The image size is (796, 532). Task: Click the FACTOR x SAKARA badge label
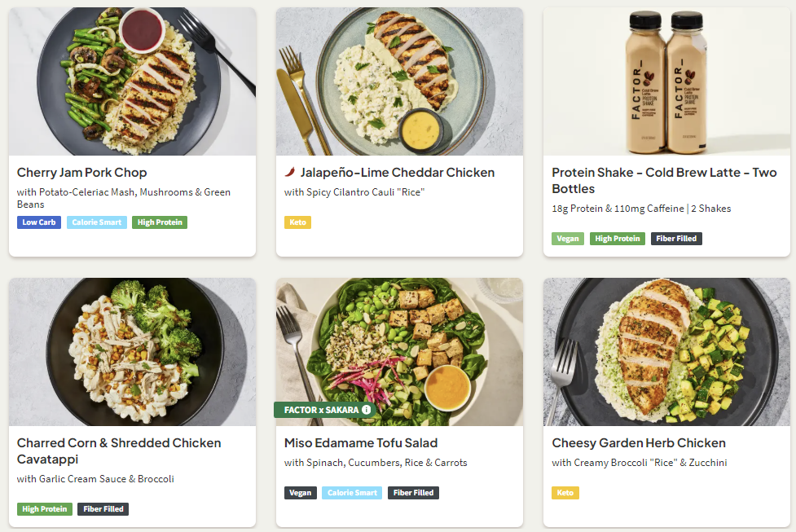tap(320, 410)
